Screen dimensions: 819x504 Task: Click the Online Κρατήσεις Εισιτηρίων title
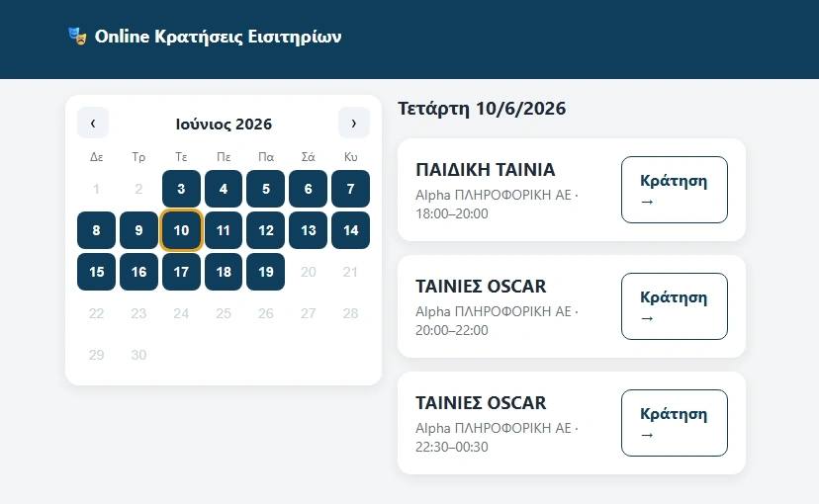pos(218,37)
